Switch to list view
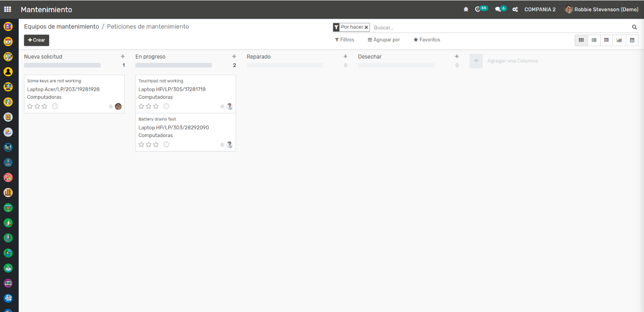Viewport: 644px width, 312px height. [x=594, y=40]
